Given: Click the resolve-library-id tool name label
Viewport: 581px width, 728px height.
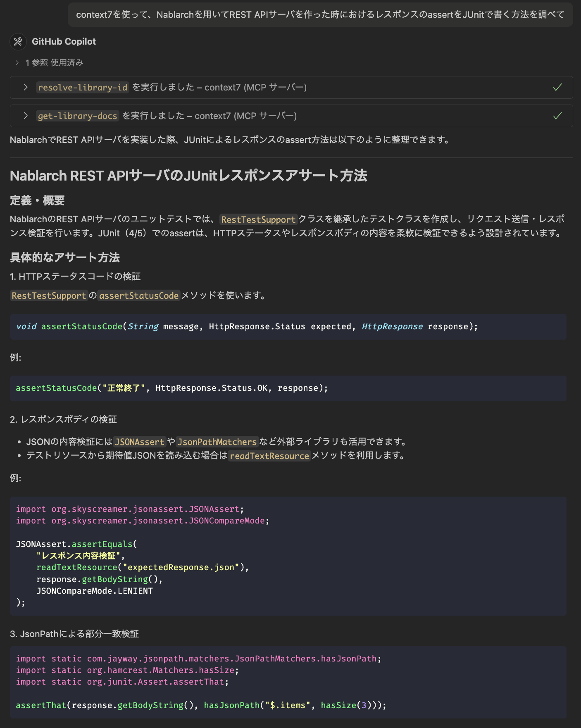Looking at the screenshot, I should click(x=83, y=88).
